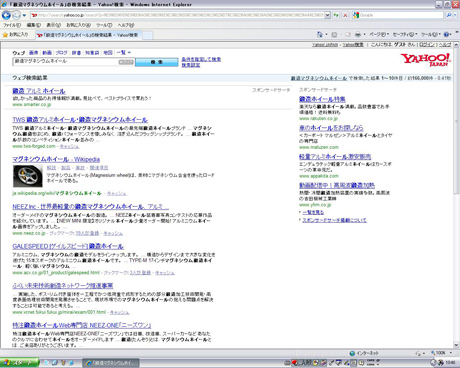This screenshot has width=460, height=368.
Task: Select the 動画 search category tab
Action: coord(47,53)
